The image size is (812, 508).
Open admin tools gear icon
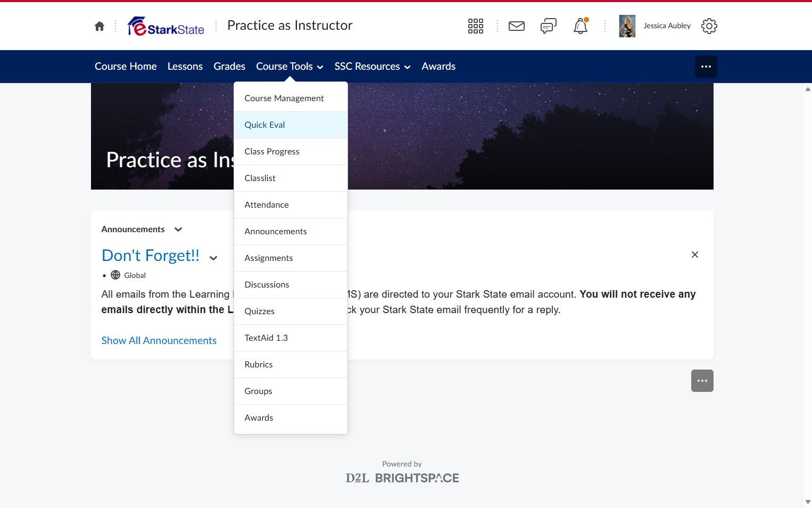tap(709, 26)
